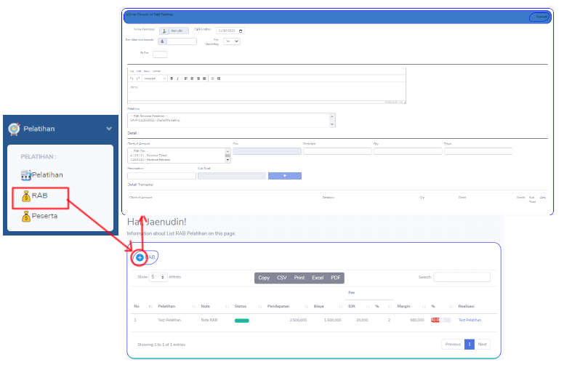Click the Search input field above table

click(x=462, y=277)
